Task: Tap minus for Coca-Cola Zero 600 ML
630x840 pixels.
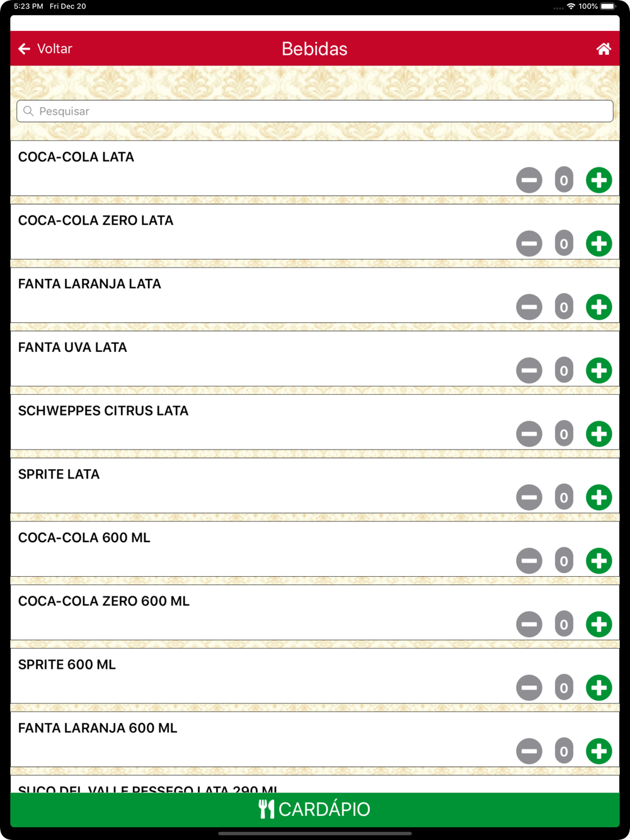Action: tap(529, 624)
